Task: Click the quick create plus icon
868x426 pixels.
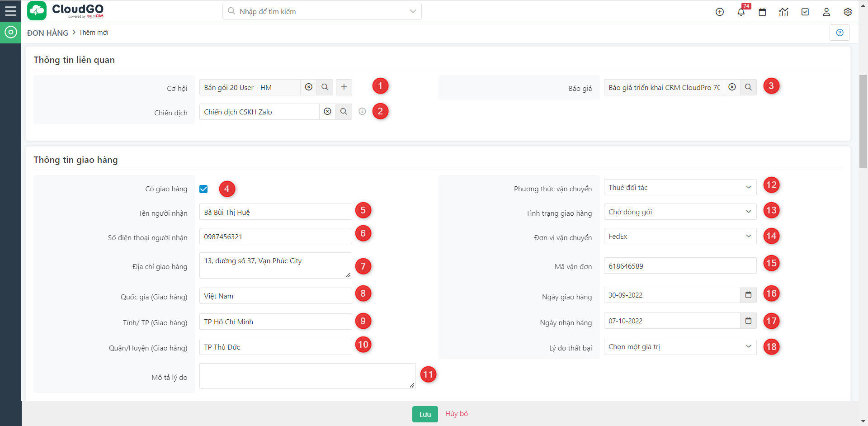Action: point(720,12)
